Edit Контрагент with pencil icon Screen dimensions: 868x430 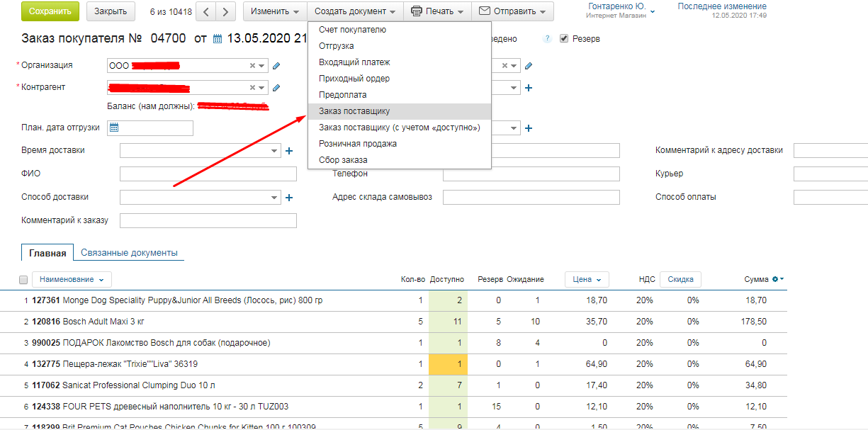coord(276,88)
